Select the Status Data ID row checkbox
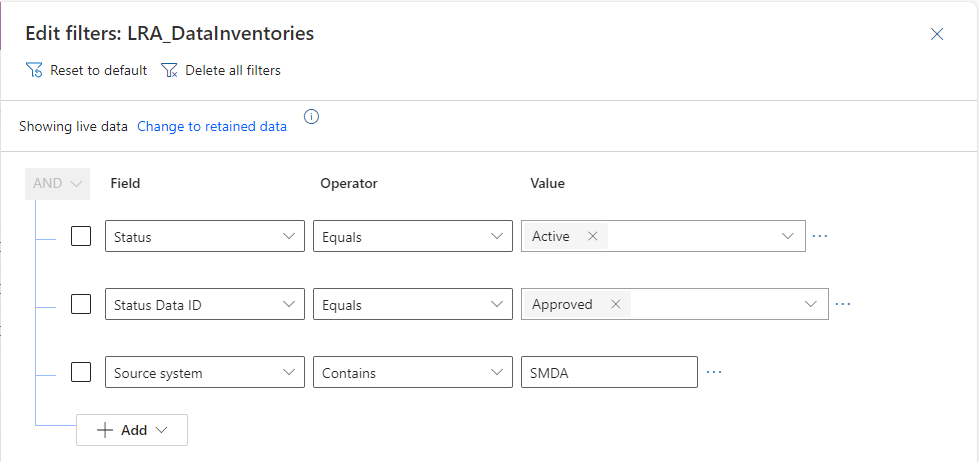This screenshot has width=979, height=462. click(x=81, y=304)
